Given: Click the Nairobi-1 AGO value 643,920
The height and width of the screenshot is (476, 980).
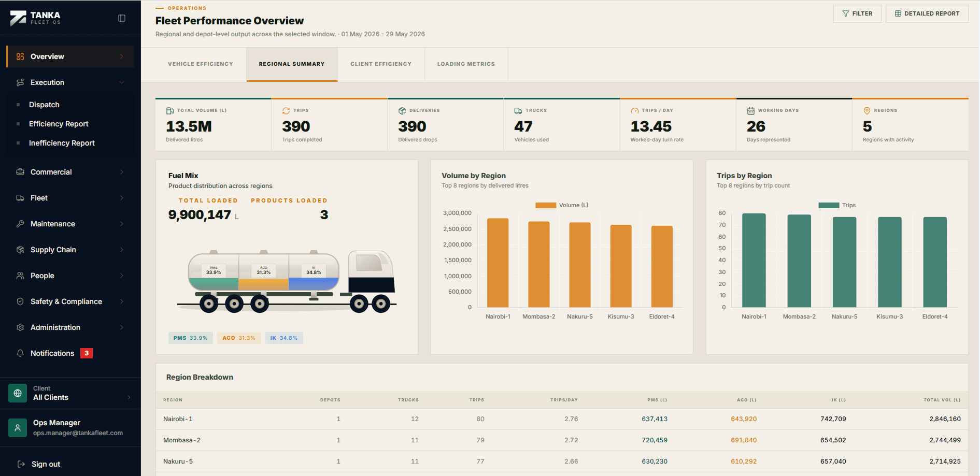Looking at the screenshot, I should click(x=744, y=419).
